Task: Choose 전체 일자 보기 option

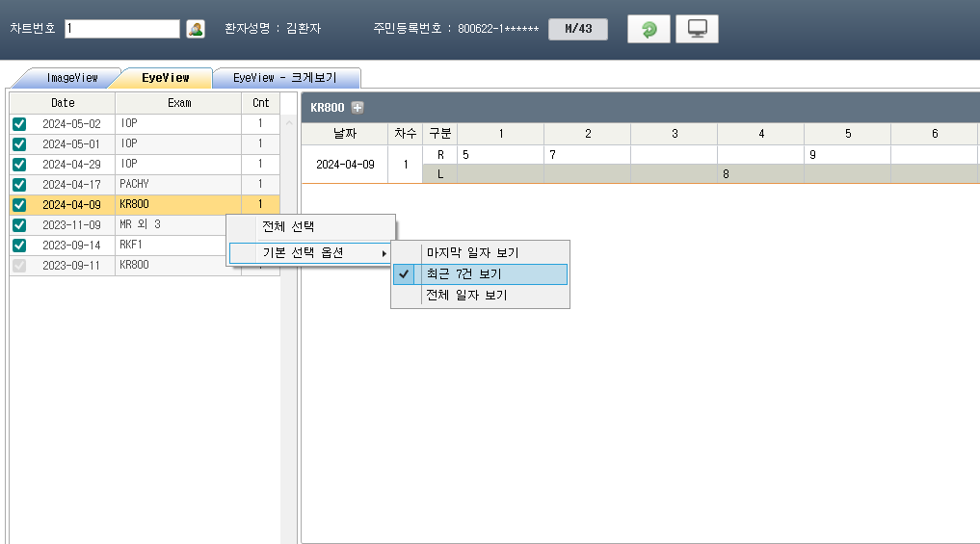Action: click(466, 296)
